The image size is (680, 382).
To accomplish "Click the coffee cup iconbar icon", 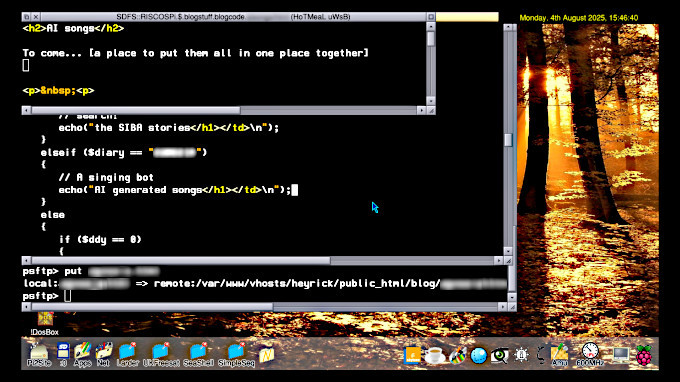I will click(x=434, y=356).
